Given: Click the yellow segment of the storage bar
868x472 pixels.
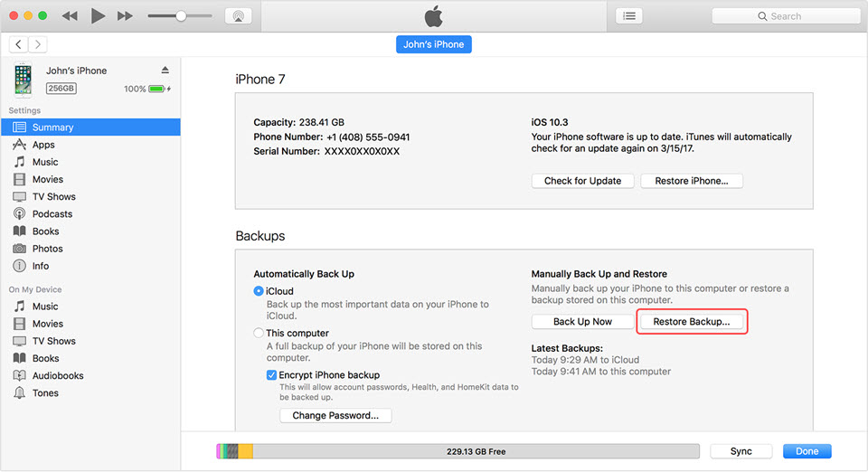Looking at the screenshot, I should point(246,451).
